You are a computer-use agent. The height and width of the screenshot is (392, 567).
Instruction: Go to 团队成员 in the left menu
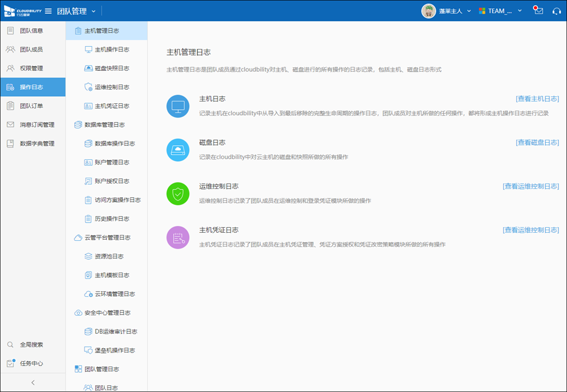(31, 50)
